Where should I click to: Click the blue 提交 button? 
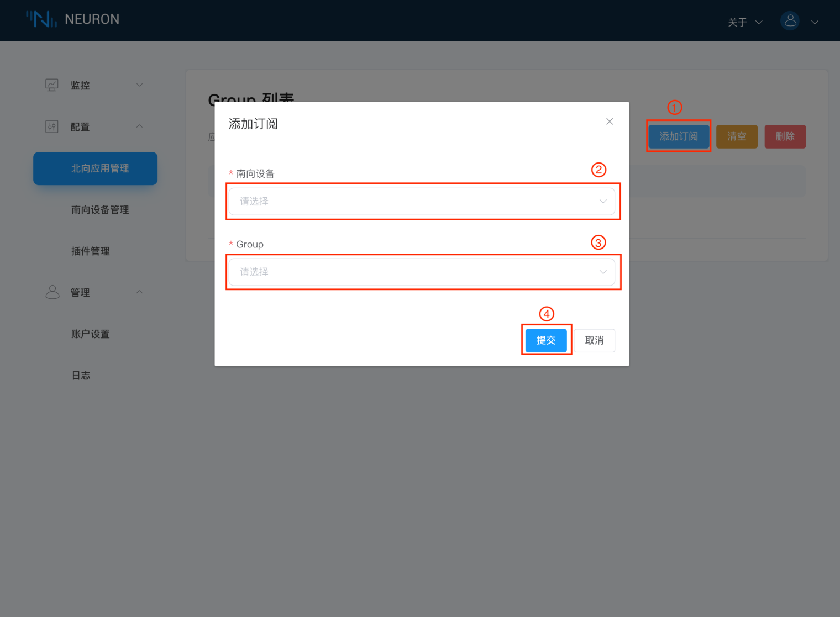point(546,340)
